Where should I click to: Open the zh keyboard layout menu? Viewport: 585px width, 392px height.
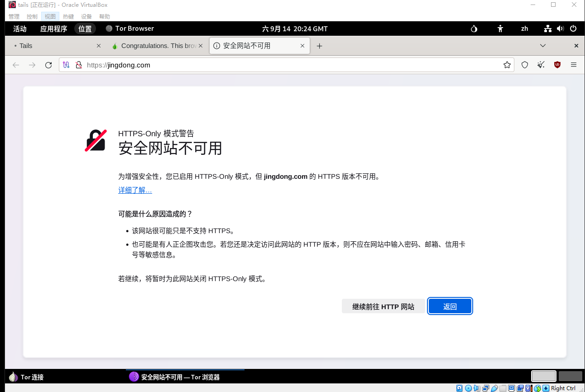[x=524, y=29]
